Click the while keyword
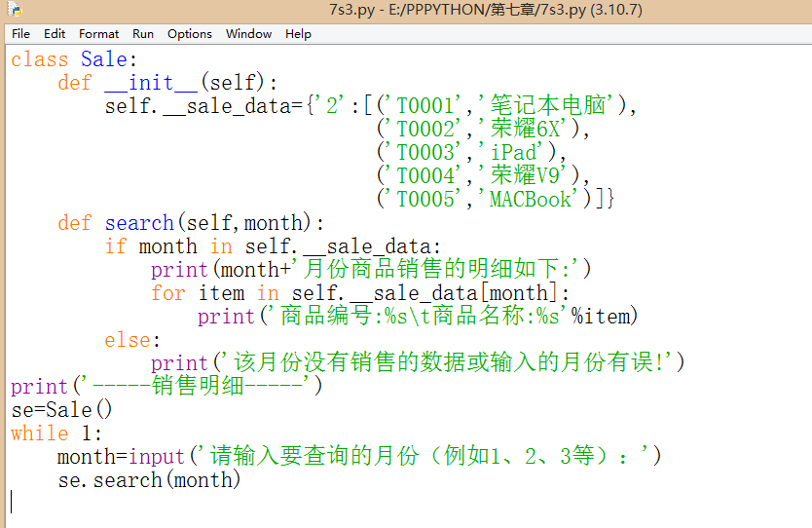Screen dimensions: 812x528 (x=40, y=434)
